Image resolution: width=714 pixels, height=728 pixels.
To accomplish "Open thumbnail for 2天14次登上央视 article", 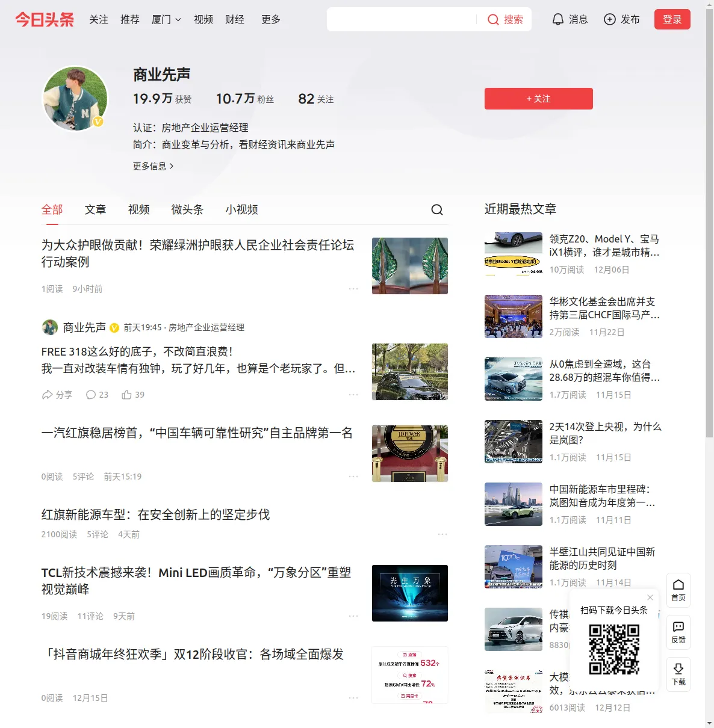I will tap(514, 442).
